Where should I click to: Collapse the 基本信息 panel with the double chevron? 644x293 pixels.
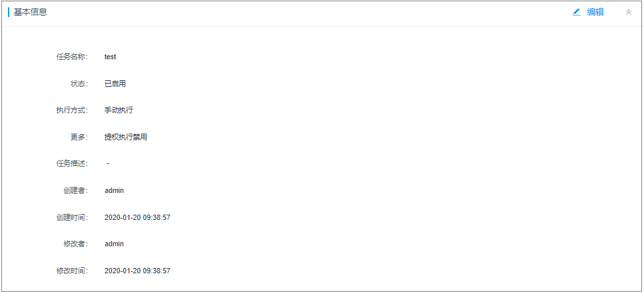(628, 13)
